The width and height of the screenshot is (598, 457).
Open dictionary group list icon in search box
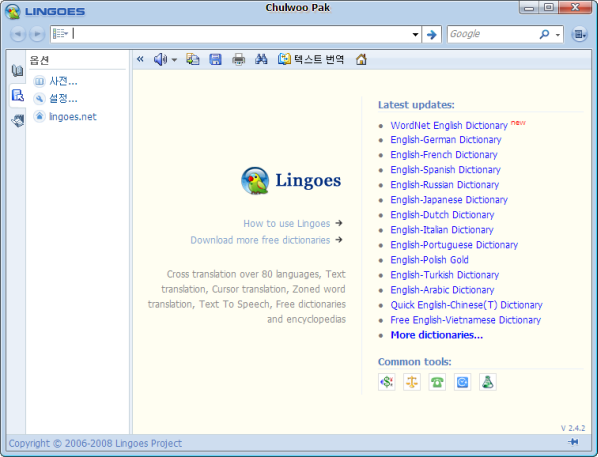point(60,34)
